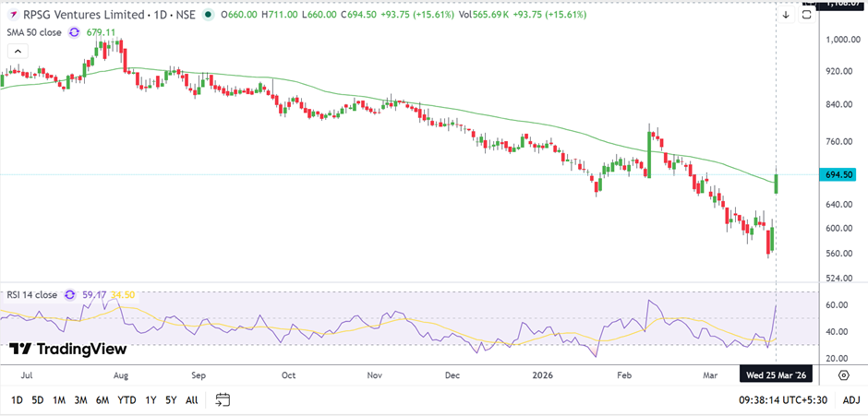The height and width of the screenshot is (416, 868).
Task: Open chart settings gear icon near time axis
Action: [x=843, y=375]
